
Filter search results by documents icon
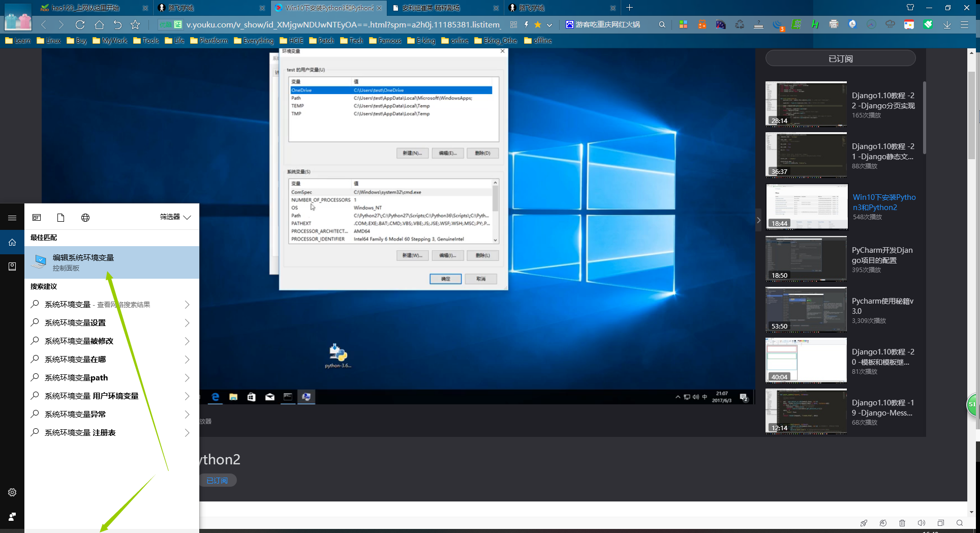click(60, 218)
